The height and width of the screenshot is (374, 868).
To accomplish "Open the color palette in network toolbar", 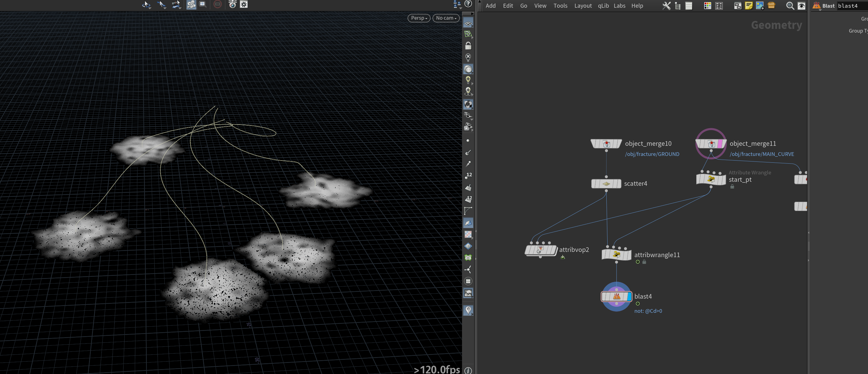I will (708, 6).
